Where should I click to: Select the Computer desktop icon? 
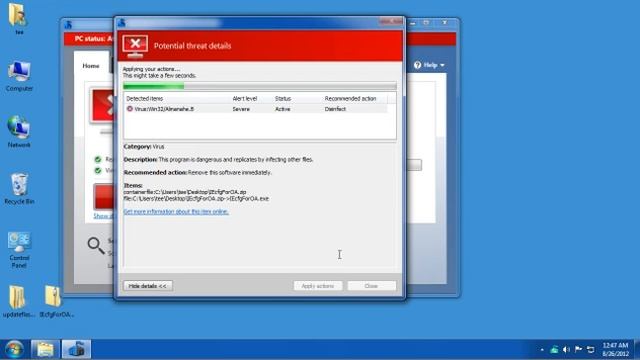(x=19, y=76)
